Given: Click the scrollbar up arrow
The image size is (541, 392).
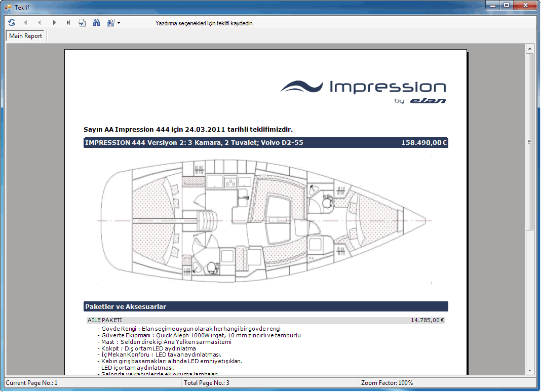Looking at the screenshot, I should (x=530, y=49).
